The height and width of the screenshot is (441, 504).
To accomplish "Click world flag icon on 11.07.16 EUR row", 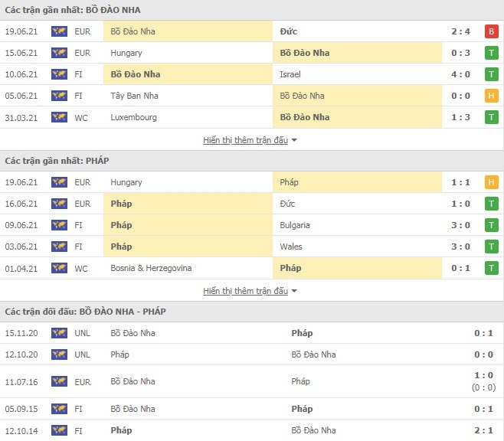I will [59, 381].
